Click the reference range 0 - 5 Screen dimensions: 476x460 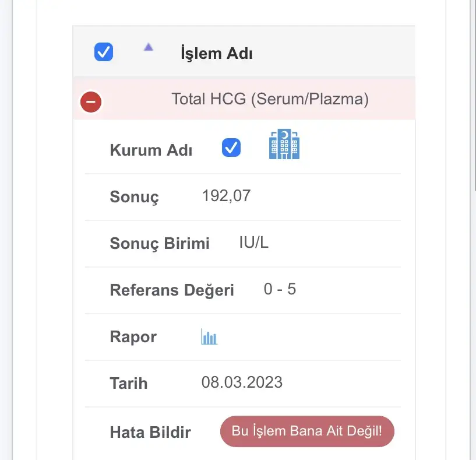tap(280, 289)
